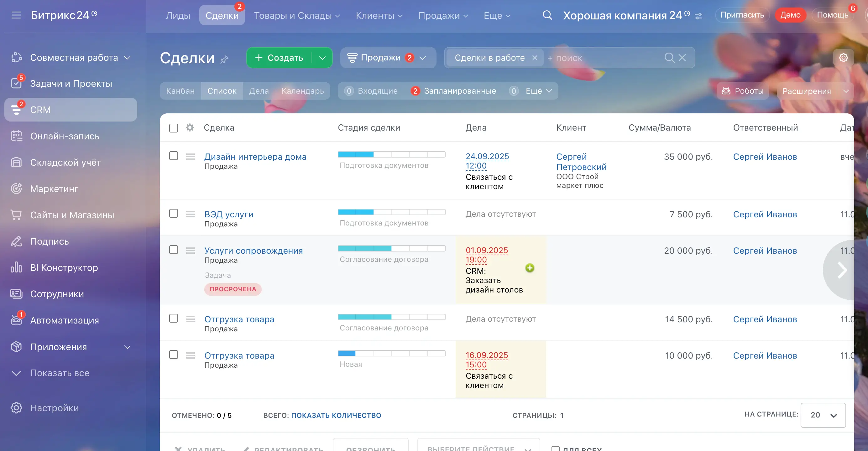Open grid settings gear in table header

point(190,128)
